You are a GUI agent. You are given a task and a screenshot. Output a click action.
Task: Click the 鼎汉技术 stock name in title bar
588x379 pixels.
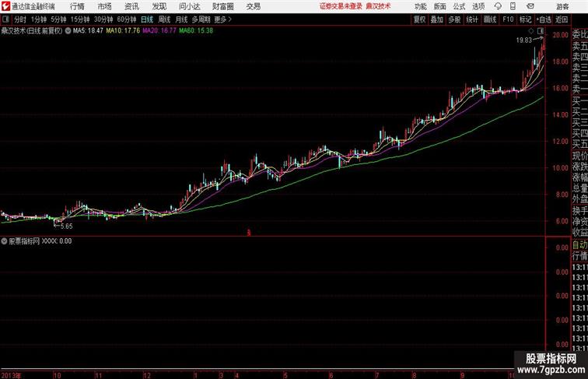[x=378, y=6]
